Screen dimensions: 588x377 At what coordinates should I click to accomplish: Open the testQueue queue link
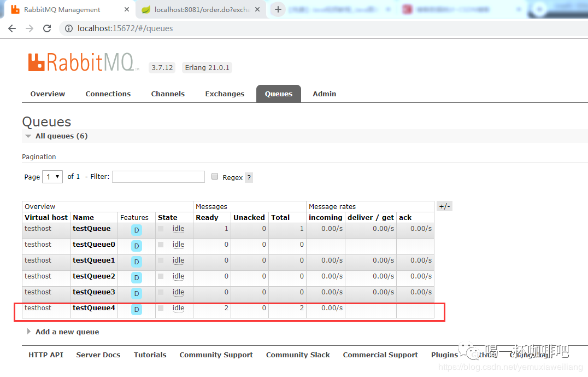[91, 228]
